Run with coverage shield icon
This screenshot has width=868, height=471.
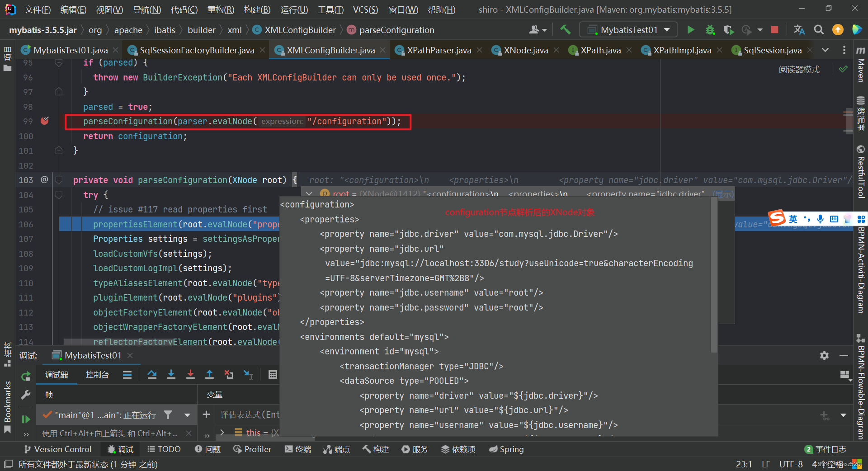point(728,30)
